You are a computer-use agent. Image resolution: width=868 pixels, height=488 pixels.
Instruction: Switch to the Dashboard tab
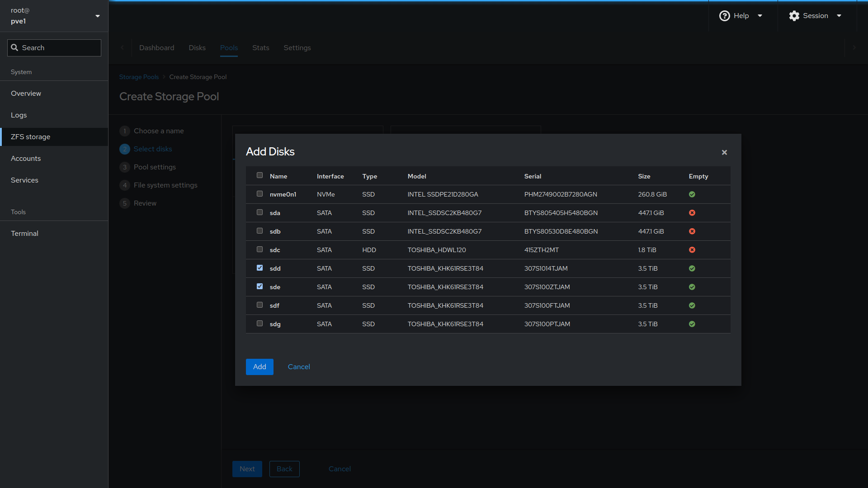(156, 48)
